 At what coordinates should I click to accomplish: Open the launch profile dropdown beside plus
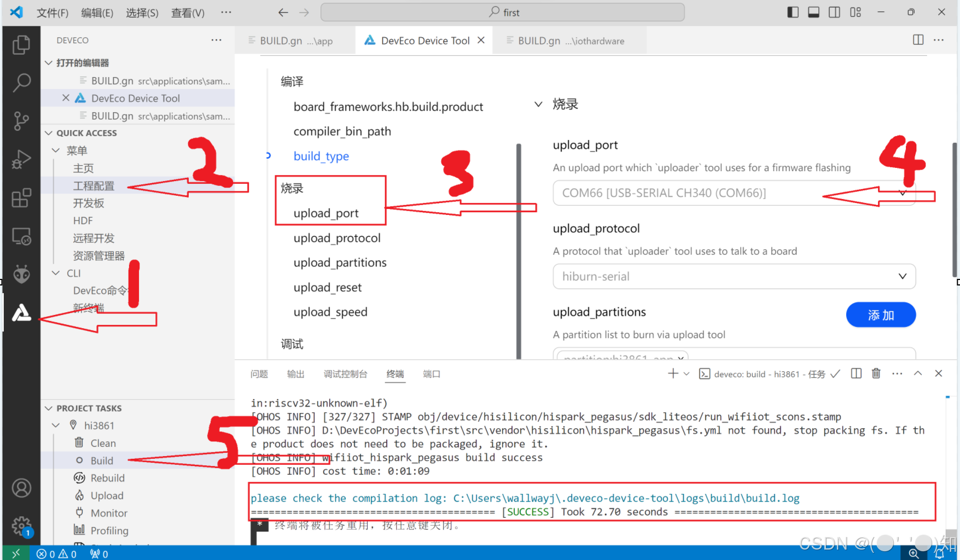[x=687, y=374]
